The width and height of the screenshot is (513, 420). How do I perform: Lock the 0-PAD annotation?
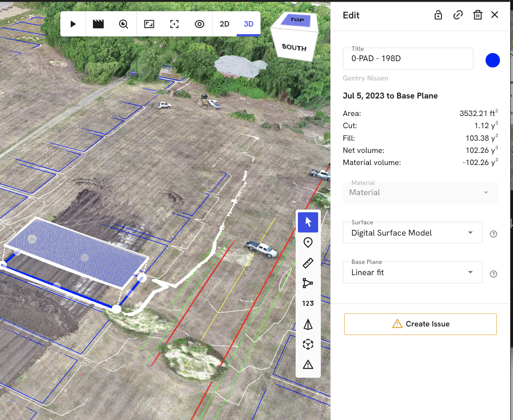(x=438, y=15)
